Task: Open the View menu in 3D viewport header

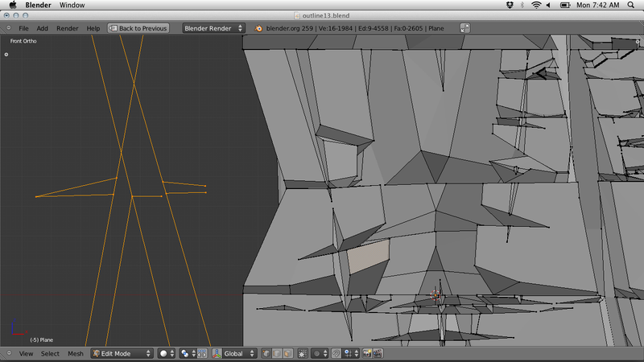Action: pyautogui.click(x=26, y=353)
